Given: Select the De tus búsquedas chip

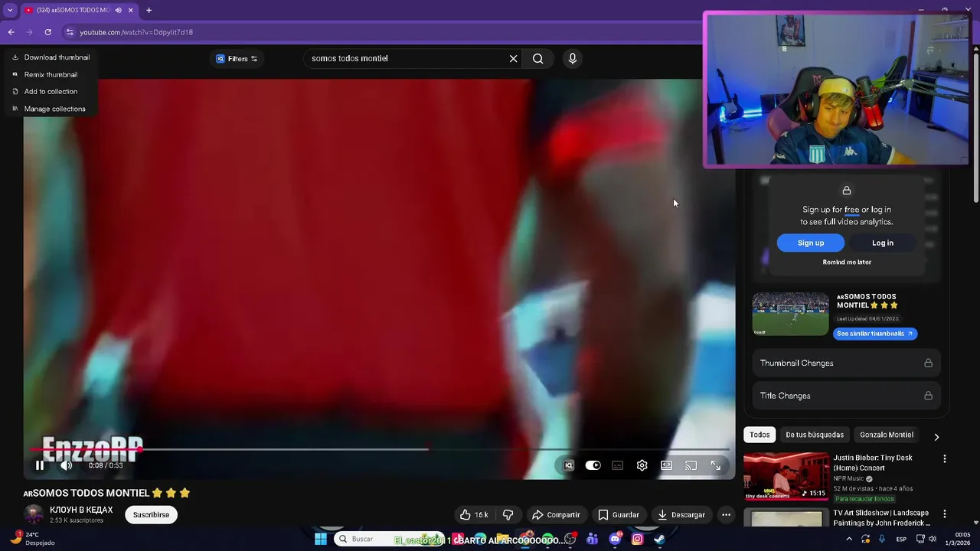Looking at the screenshot, I should [815, 435].
